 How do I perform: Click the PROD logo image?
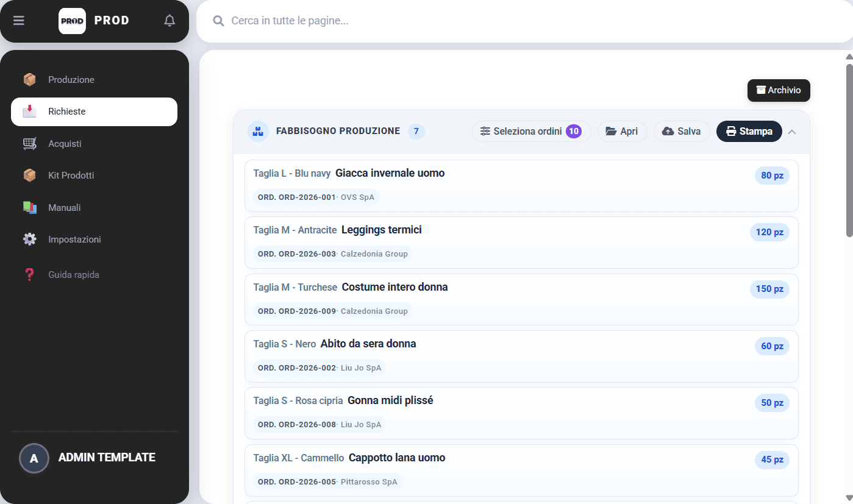[x=72, y=21]
